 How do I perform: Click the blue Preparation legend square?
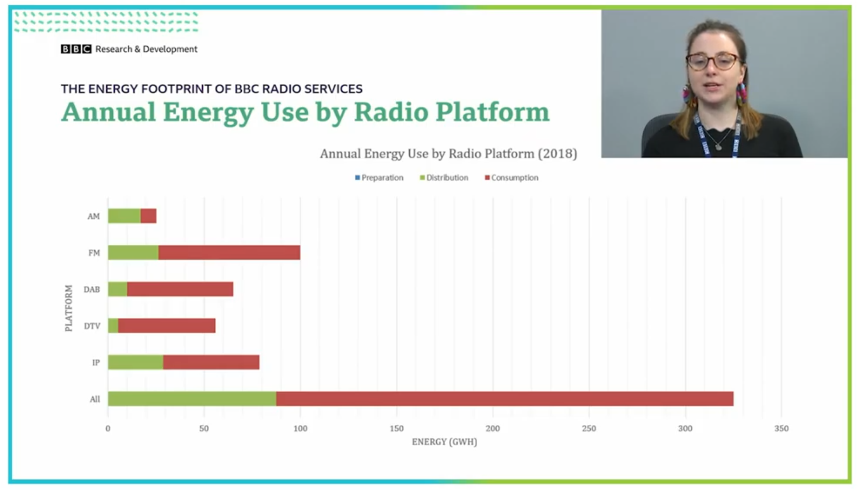tap(358, 177)
